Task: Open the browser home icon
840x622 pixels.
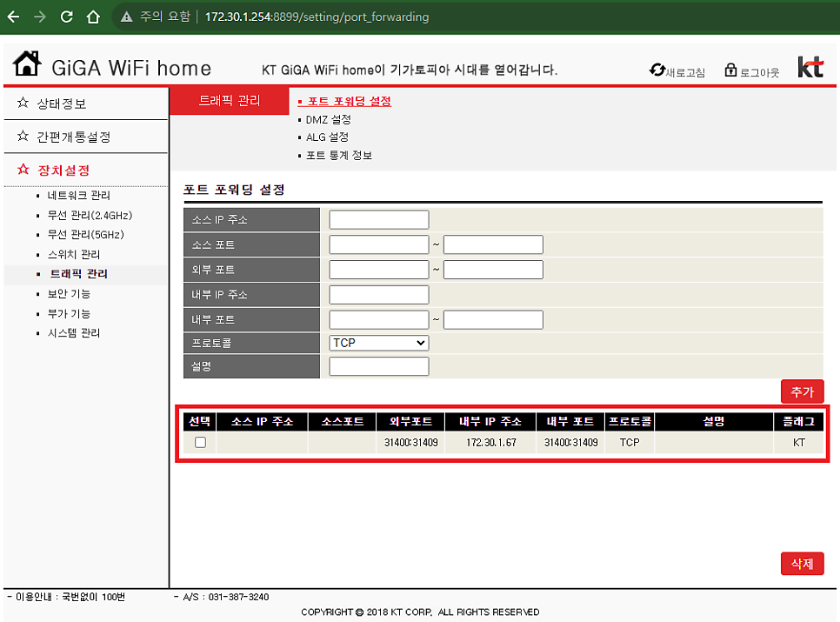Action: 93,17
